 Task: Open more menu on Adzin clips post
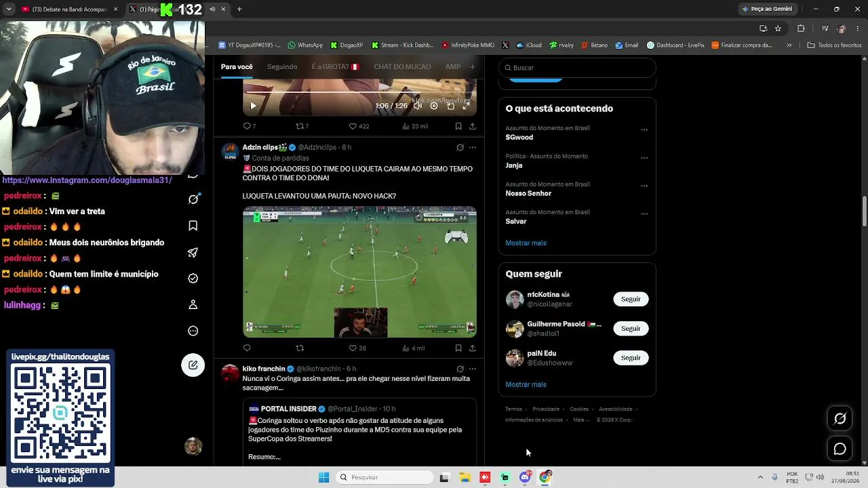pyautogui.click(x=473, y=147)
